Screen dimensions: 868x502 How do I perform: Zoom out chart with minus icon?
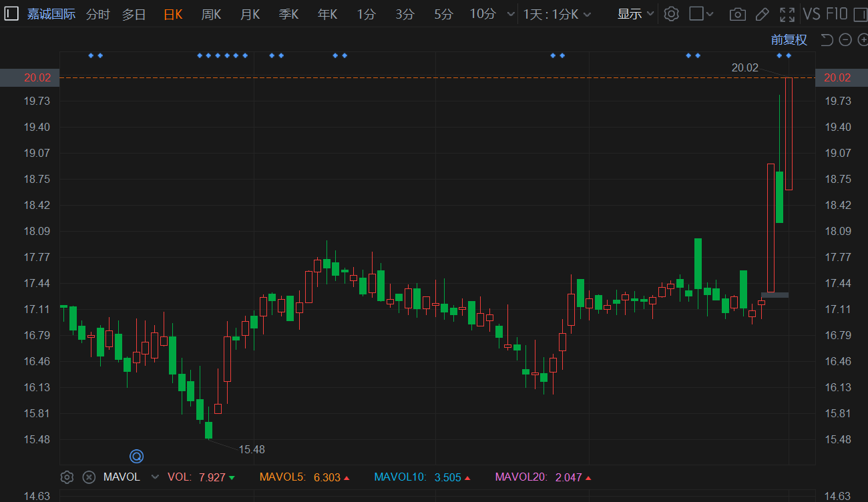coord(845,40)
